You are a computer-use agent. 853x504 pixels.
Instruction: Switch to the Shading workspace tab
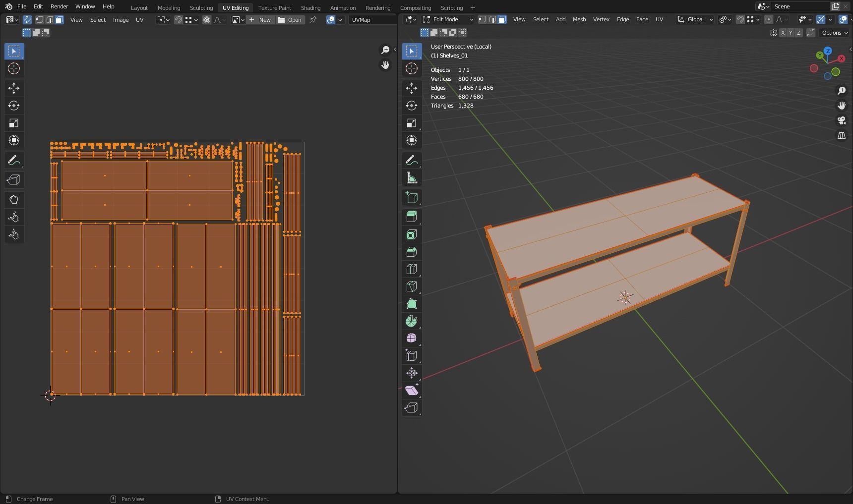[310, 7]
